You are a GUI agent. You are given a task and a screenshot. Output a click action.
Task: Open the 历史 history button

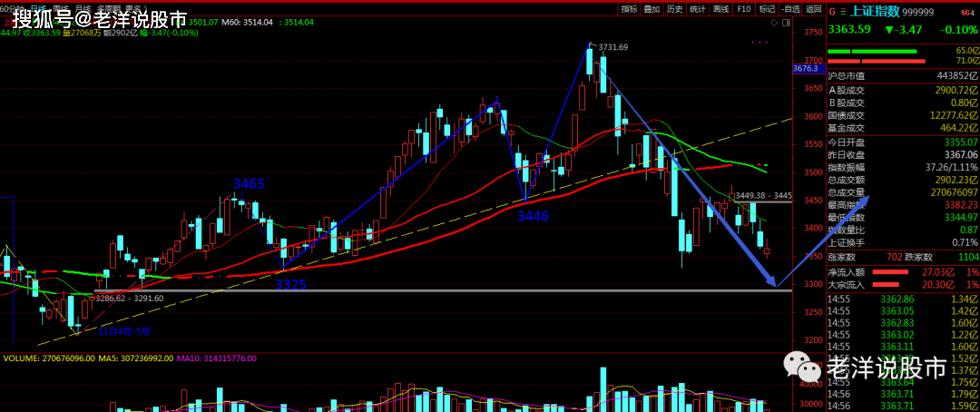coord(674,8)
